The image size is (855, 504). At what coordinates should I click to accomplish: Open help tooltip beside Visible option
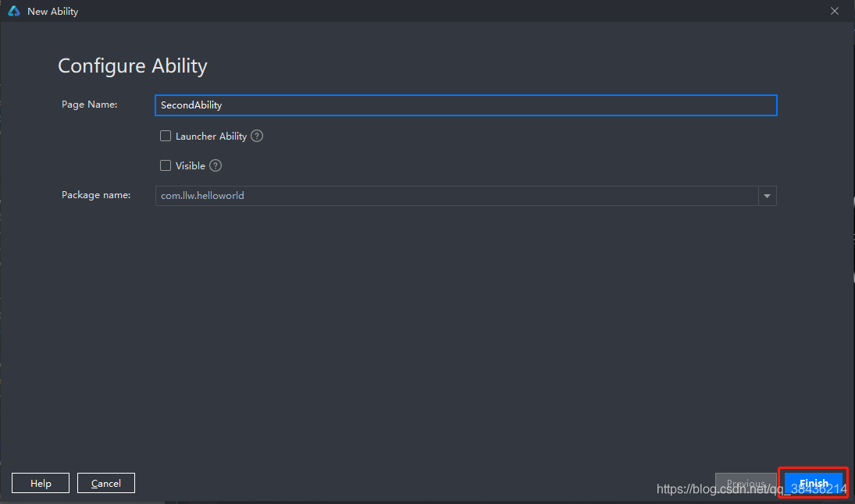pyautogui.click(x=216, y=165)
